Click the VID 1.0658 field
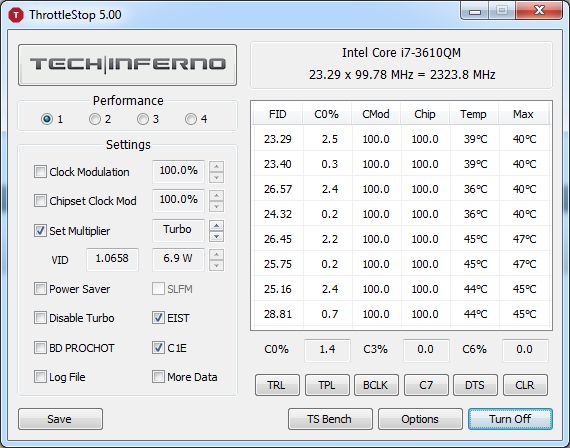The height and width of the screenshot is (448, 570). (x=112, y=259)
